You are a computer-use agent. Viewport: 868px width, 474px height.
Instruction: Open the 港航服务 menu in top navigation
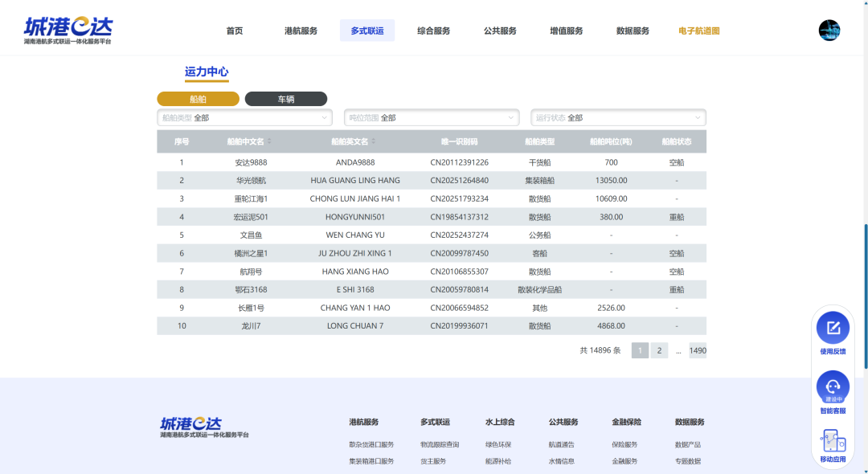[x=301, y=31]
